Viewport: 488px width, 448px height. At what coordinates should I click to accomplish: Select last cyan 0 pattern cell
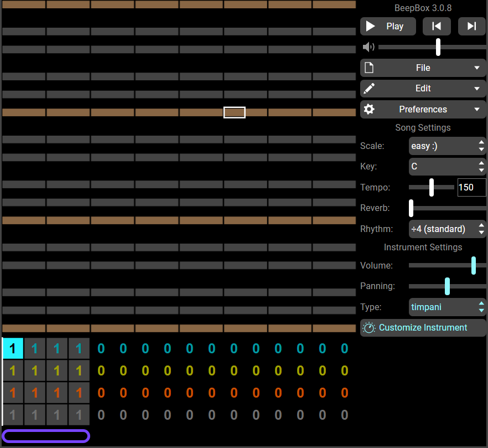pyautogui.click(x=345, y=348)
